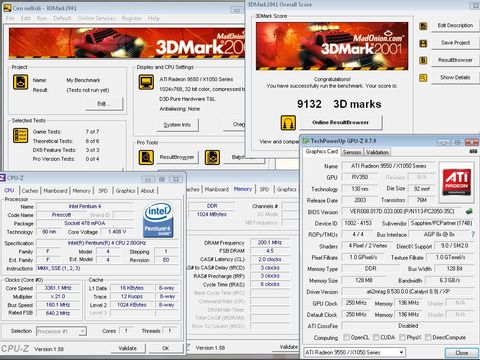The image size is (480, 360).
Task: Click the Pro Tools ResultBrowser button
Action: click(x=177, y=157)
